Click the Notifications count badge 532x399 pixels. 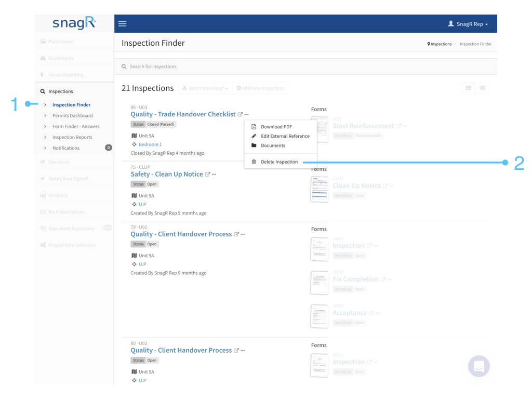click(109, 148)
